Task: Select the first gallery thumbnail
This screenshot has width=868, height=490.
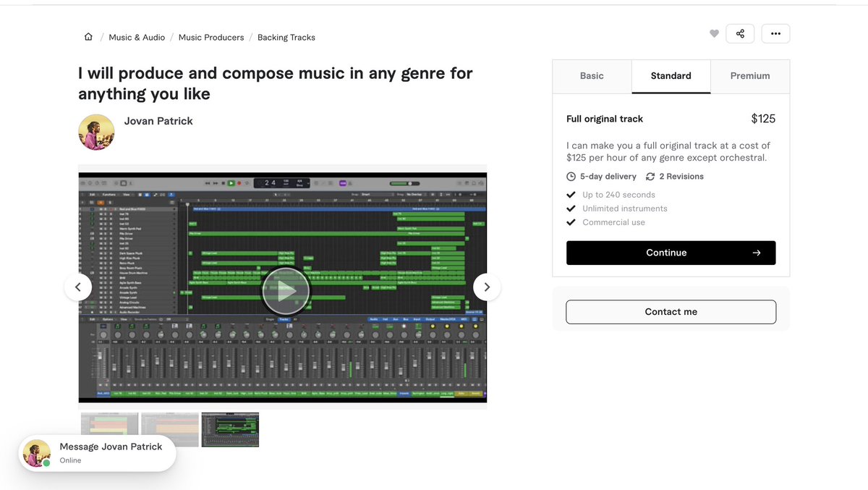Action: [x=109, y=430]
